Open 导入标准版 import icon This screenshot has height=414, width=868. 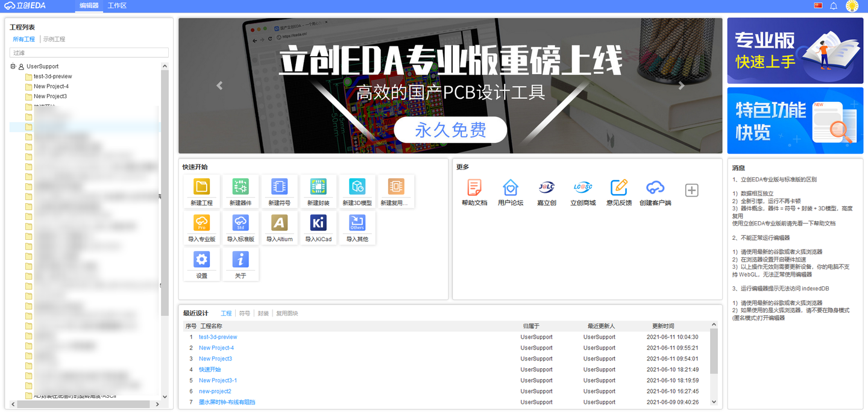(241, 222)
